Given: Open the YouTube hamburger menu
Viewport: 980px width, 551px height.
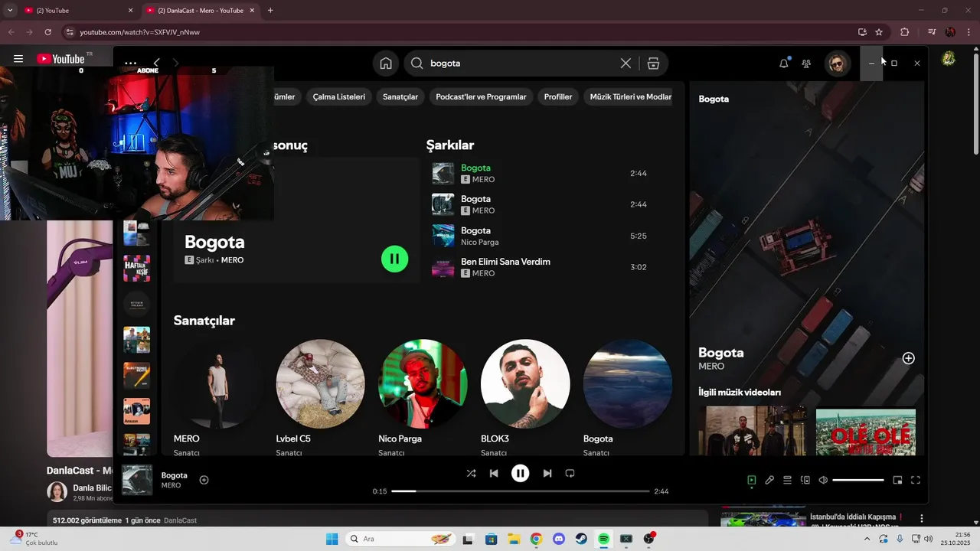Looking at the screenshot, I should [18, 59].
